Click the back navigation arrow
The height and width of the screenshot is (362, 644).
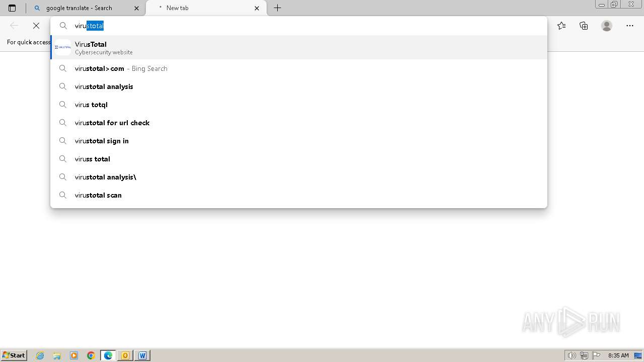coord(14,26)
